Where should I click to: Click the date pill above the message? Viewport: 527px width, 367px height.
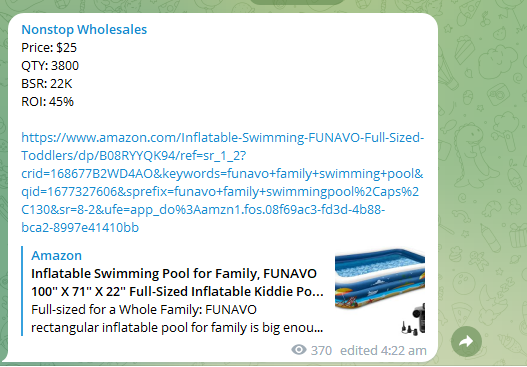tap(297, 2)
